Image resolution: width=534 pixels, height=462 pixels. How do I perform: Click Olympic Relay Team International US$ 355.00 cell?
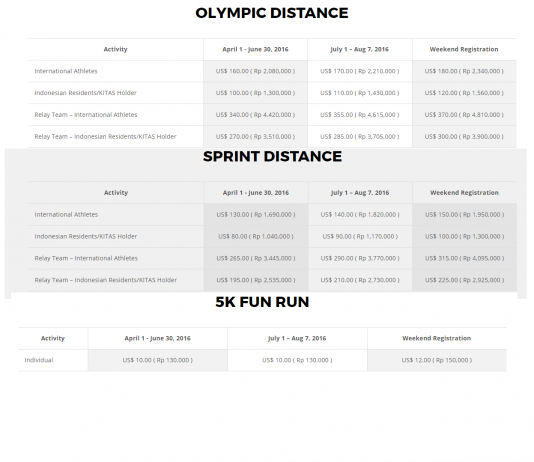(360, 115)
